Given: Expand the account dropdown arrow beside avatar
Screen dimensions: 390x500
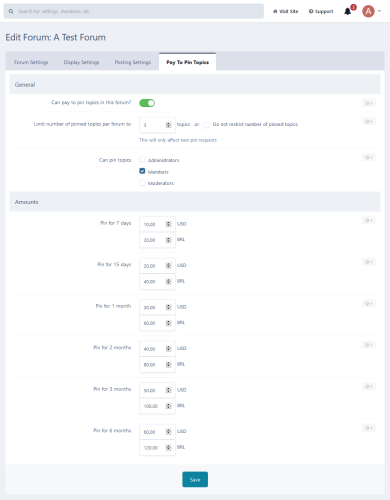Looking at the screenshot, I should [379, 11].
